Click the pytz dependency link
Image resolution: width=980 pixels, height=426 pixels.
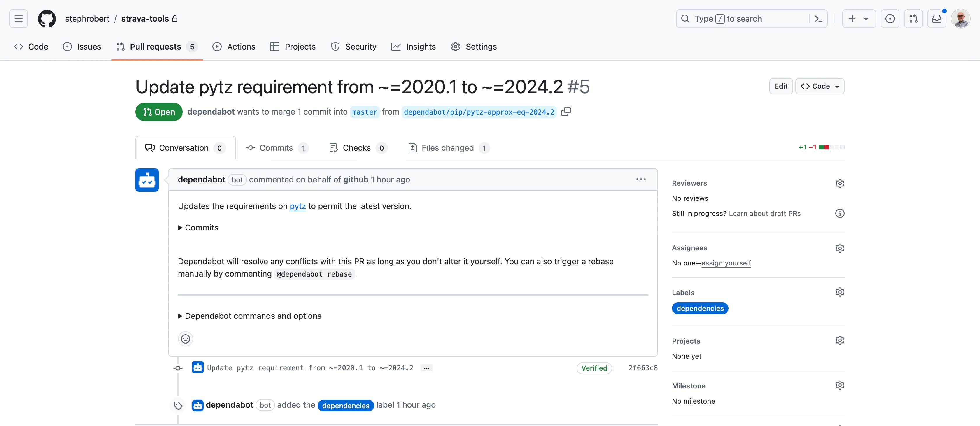tap(297, 205)
